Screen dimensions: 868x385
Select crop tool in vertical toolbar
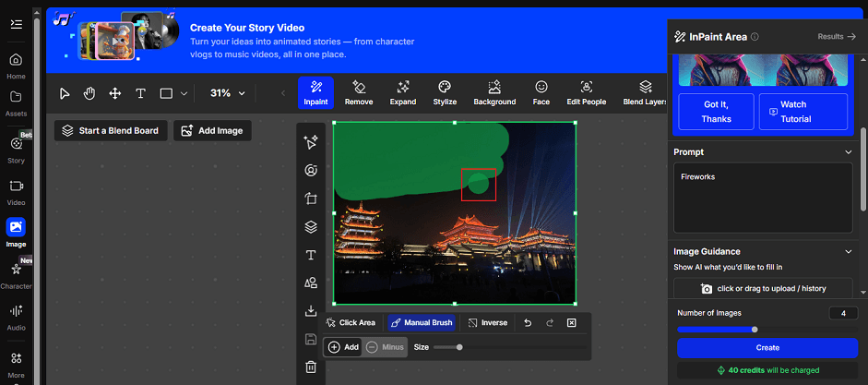[x=311, y=199]
